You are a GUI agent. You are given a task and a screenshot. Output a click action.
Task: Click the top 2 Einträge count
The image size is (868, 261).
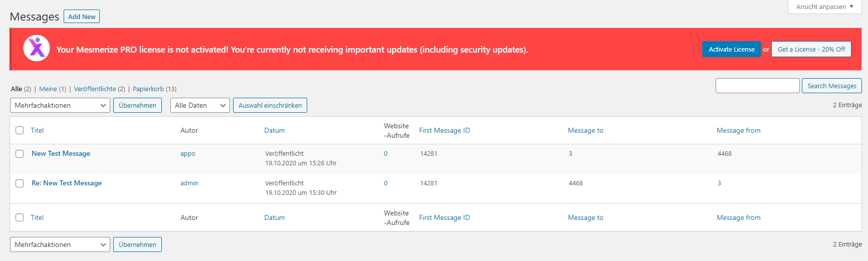pos(847,105)
